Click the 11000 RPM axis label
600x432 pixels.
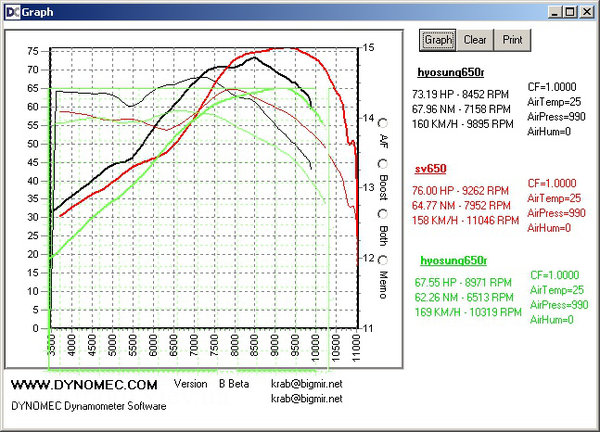pyautogui.click(x=356, y=348)
